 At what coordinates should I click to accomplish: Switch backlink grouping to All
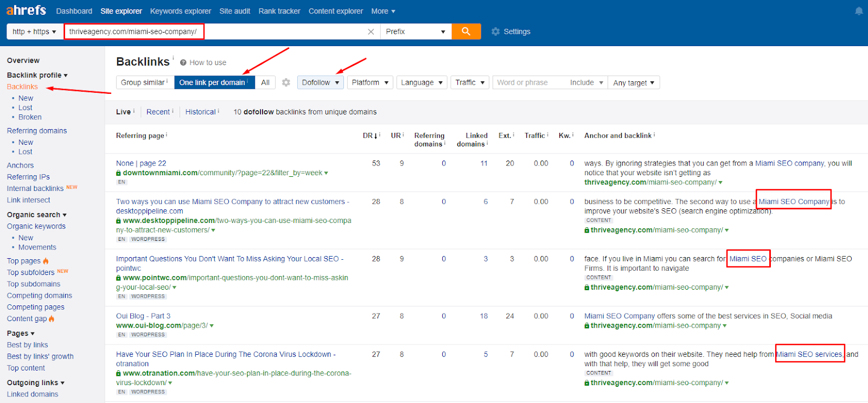[x=265, y=82]
